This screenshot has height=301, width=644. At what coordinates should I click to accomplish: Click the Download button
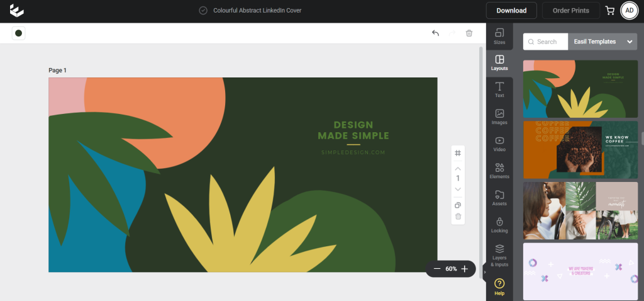[511, 11]
